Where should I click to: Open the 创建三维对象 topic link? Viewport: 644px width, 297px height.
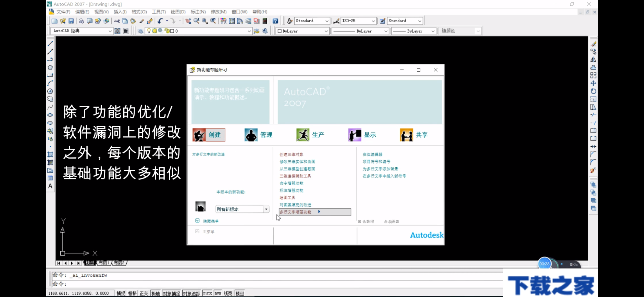291,154
